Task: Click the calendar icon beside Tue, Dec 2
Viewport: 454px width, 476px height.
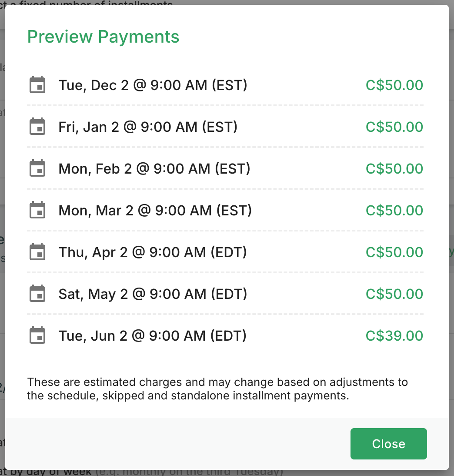Action: click(37, 85)
